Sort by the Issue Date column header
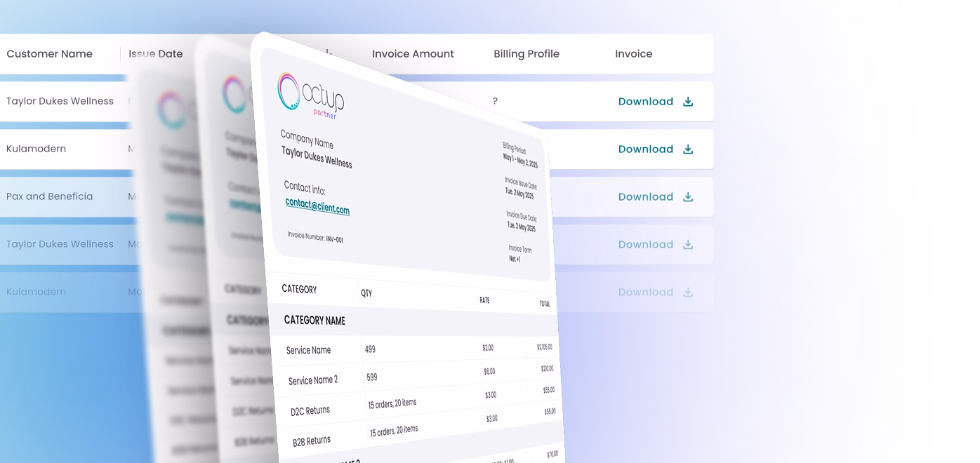 (x=155, y=54)
